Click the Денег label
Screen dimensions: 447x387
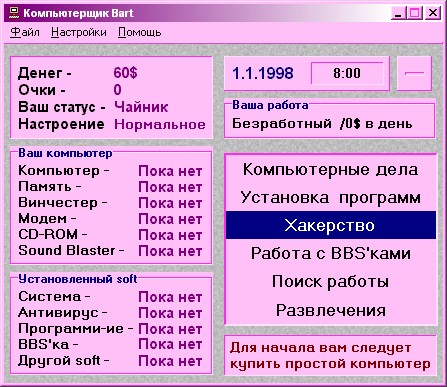click(45, 73)
